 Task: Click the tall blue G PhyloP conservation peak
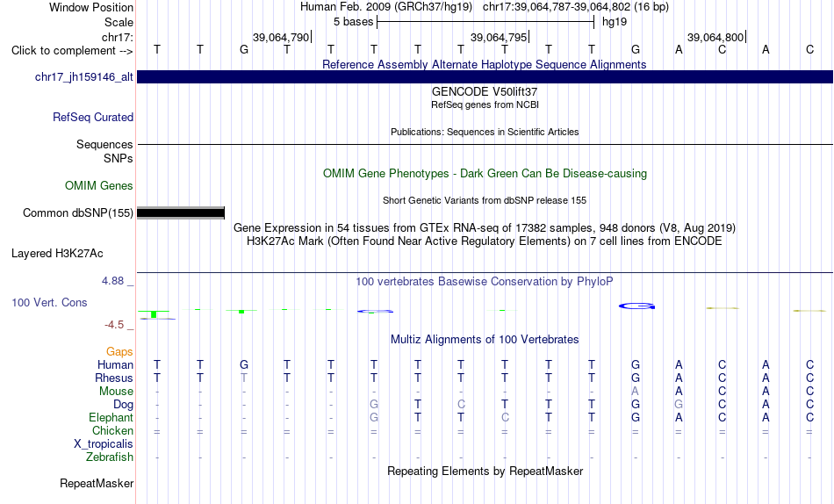click(636, 306)
